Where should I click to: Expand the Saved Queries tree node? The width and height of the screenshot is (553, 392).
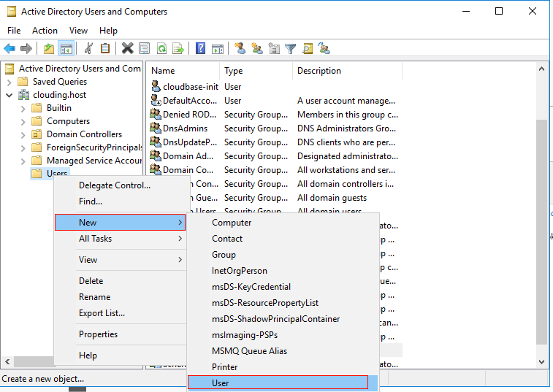click(x=9, y=82)
